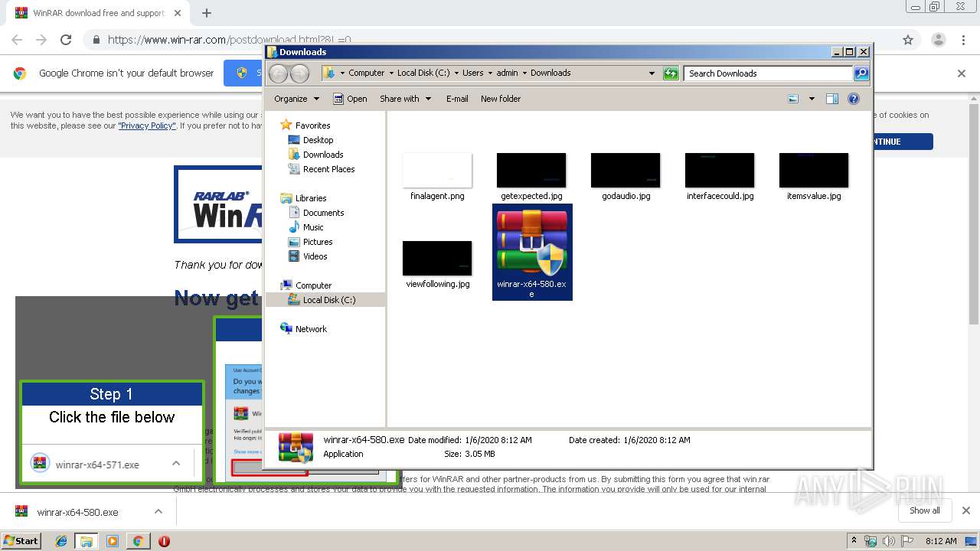Click the Explorer back navigation arrow
The image size is (980, 551).
[x=278, y=73]
